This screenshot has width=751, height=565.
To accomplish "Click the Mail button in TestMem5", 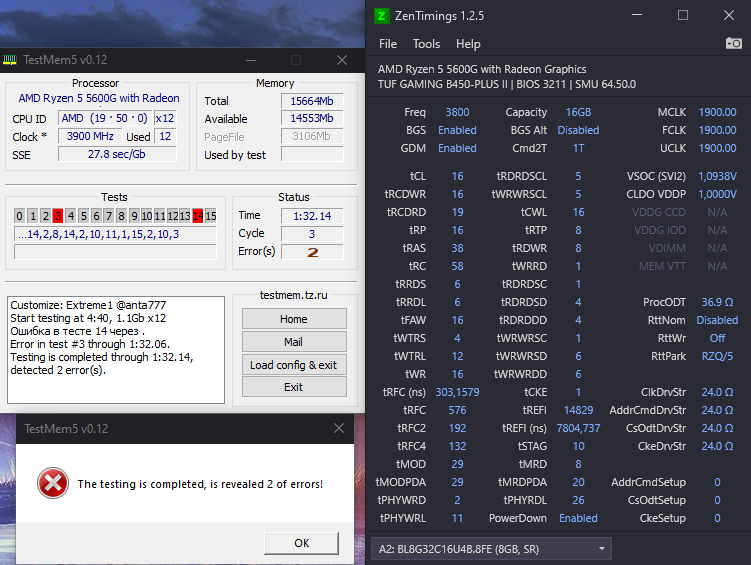I will tap(294, 342).
